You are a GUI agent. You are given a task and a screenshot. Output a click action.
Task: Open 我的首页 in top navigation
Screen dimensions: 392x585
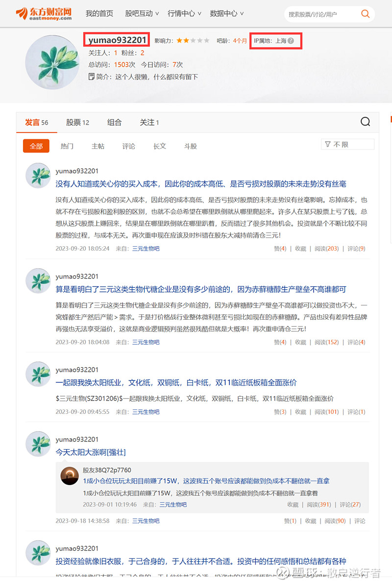tap(99, 13)
